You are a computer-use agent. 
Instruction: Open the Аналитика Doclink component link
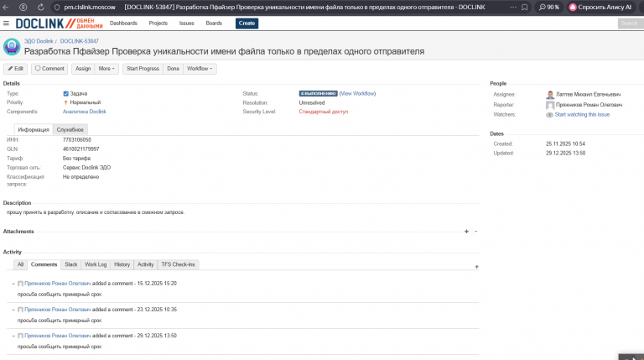(x=84, y=112)
